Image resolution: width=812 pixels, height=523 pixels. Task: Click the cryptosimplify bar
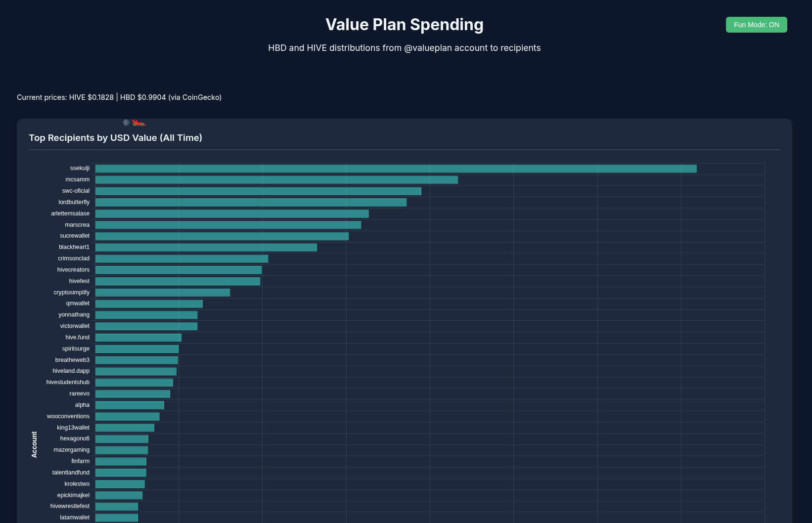[163, 293]
